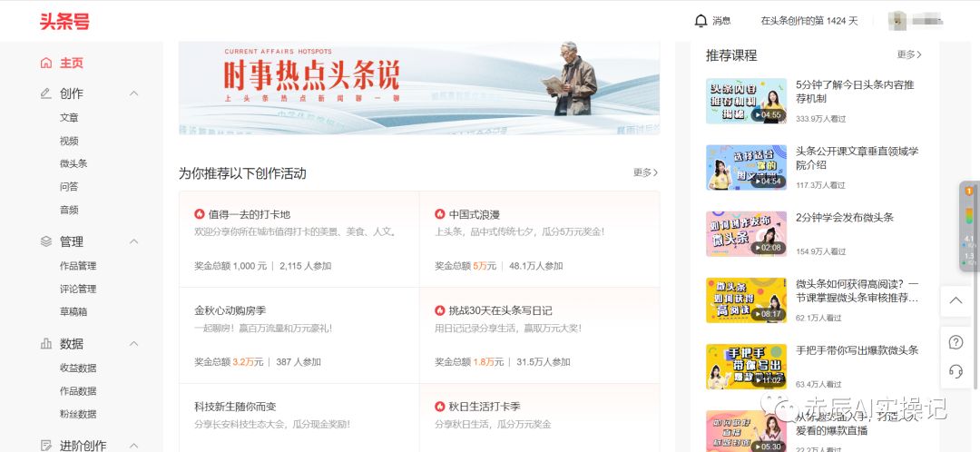Collapse the 进阶创作 menu section
The height and width of the screenshot is (452, 980).
click(x=133, y=445)
